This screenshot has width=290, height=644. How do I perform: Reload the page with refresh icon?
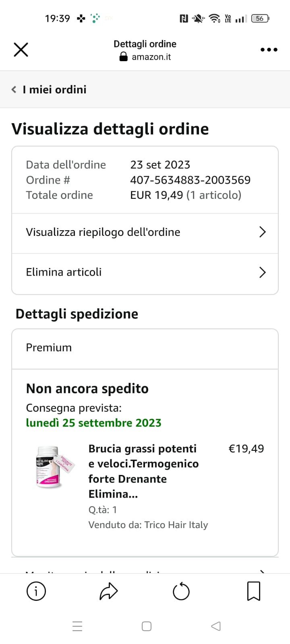pos(181,591)
